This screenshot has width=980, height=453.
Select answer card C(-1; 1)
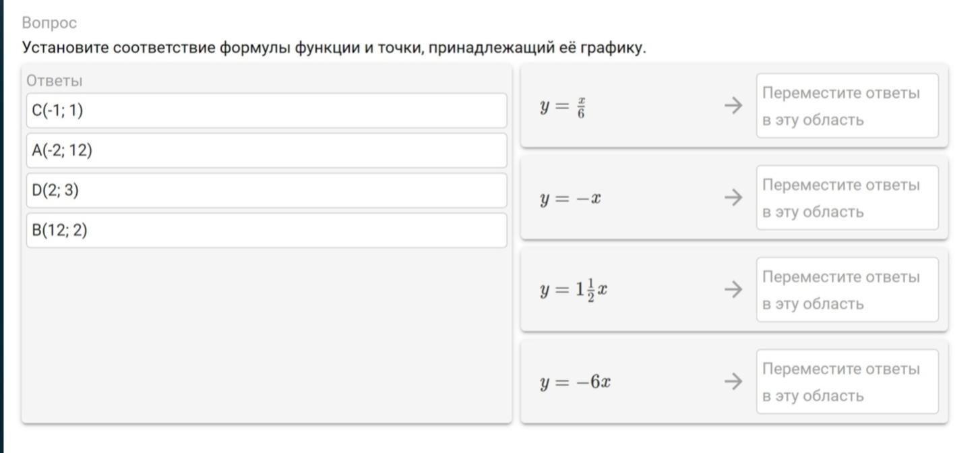tap(266, 111)
